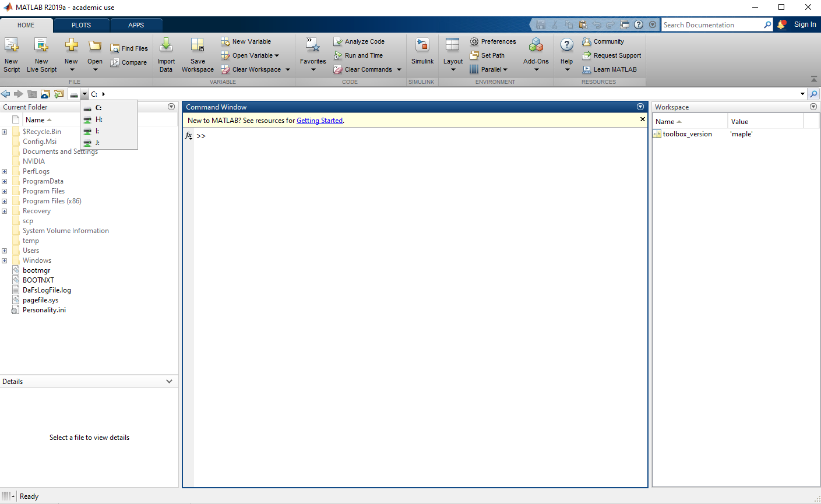Viewport: 821px width, 504px height.
Task: Click Set Path tool
Action: [x=487, y=55]
